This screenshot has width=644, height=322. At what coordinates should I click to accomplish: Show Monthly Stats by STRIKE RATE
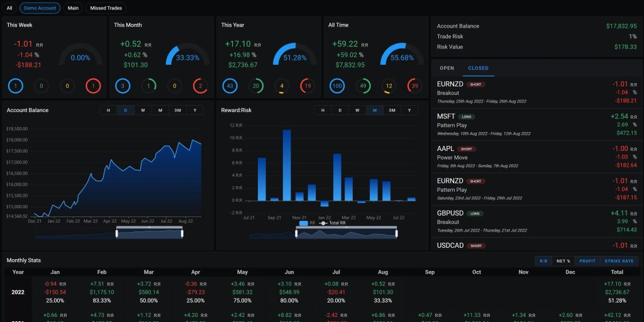pos(619,261)
